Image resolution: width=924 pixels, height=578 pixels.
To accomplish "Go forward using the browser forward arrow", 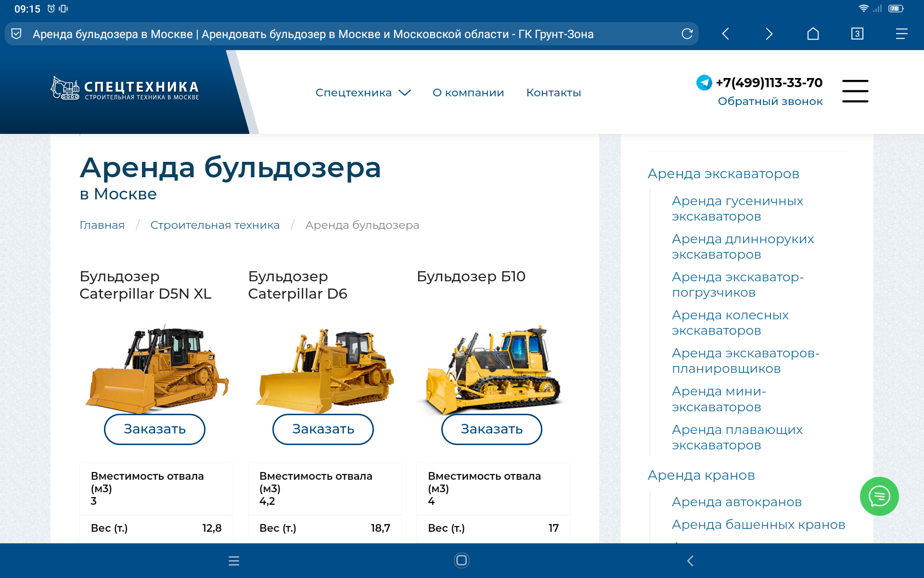I will [769, 34].
